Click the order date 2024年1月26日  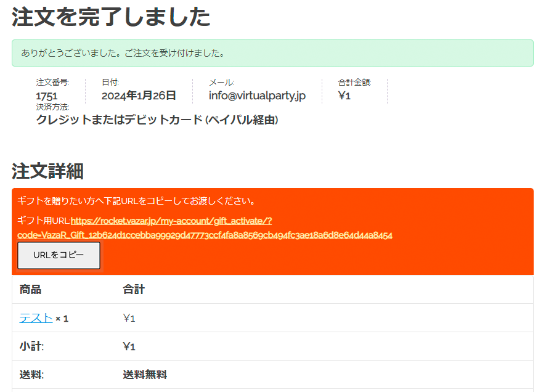point(139,96)
